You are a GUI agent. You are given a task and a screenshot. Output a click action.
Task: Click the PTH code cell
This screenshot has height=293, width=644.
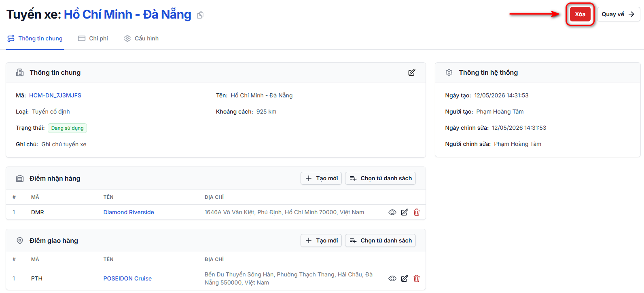click(37, 278)
